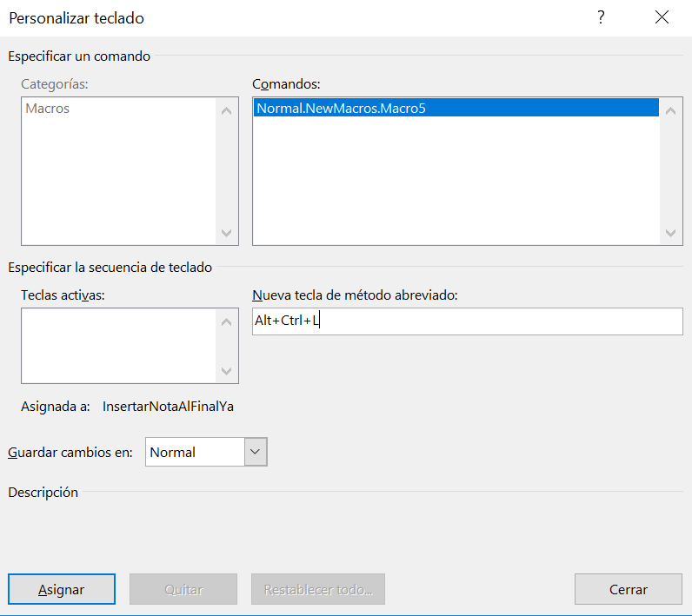Select Macros in Categorías list

tap(48, 109)
